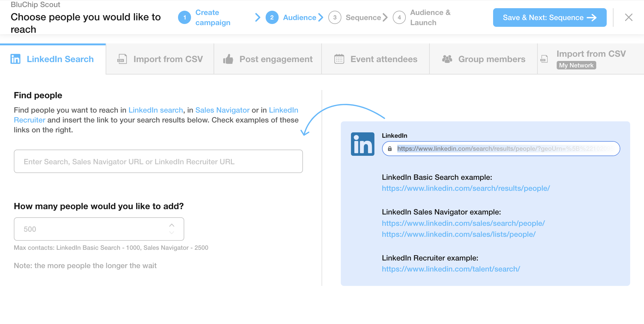Open the talent/search Recruiter example URL
The height and width of the screenshot is (324, 644).
(451, 269)
